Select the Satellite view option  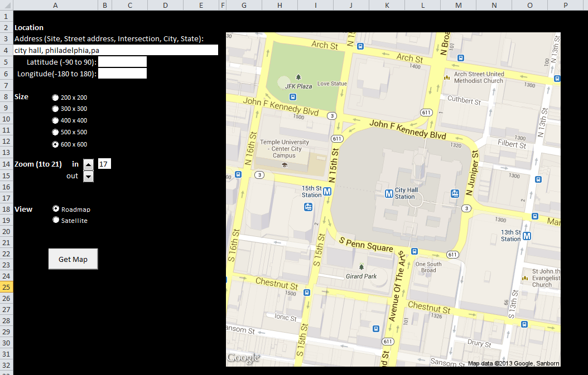[56, 220]
